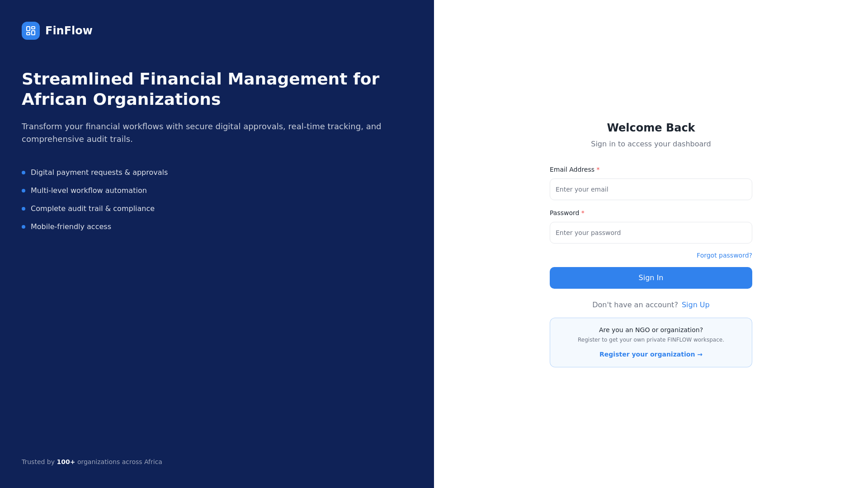Click 'Sign in to access your dashboard' text
This screenshot has height=488, width=868.
(651, 144)
